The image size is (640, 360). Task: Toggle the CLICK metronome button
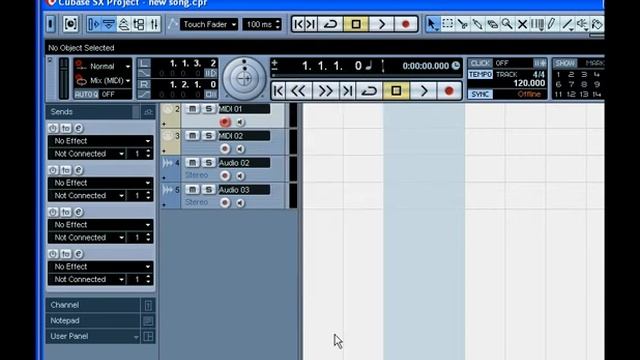coord(480,63)
